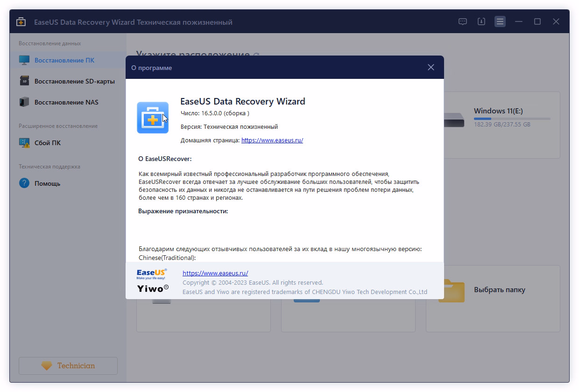Click the Yiwo trademark logo

153,288
